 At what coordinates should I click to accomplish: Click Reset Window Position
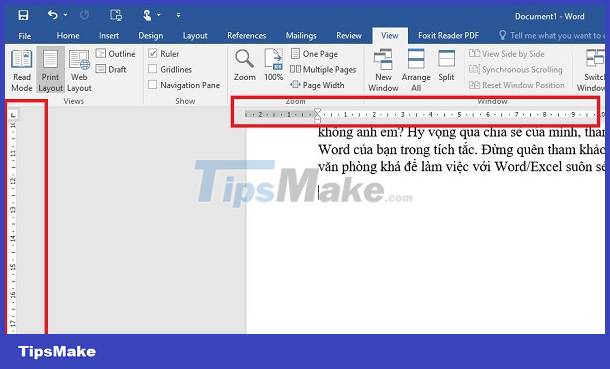517,85
